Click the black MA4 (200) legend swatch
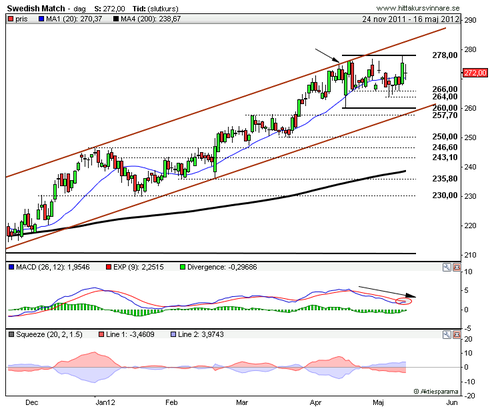490x411 pixels. (116, 19)
